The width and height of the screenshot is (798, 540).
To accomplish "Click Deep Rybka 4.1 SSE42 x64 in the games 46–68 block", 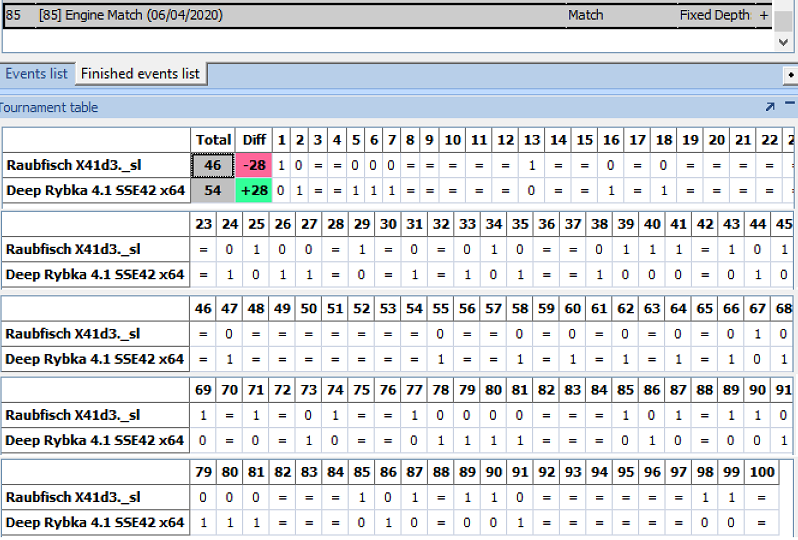I will point(95,359).
